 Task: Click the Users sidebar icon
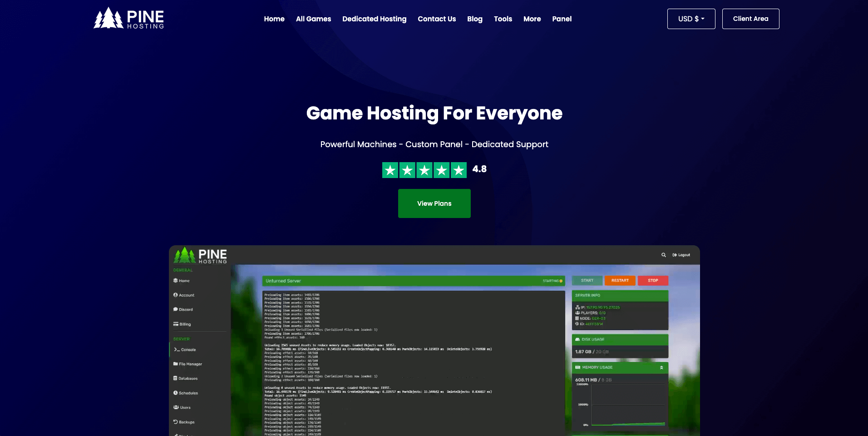coord(176,407)
